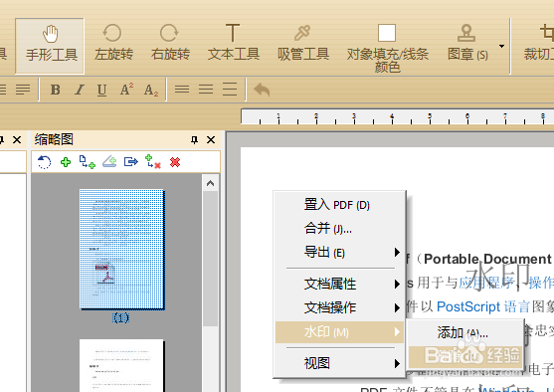554x392 pixels.
Task: Follow the 应用程序 link
Action: click(x=486, y=283)
